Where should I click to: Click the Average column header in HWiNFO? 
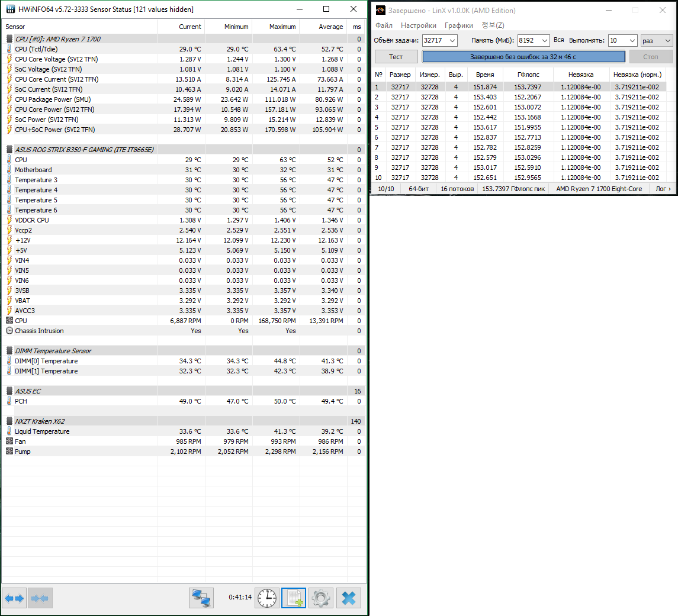click(323, 27)
